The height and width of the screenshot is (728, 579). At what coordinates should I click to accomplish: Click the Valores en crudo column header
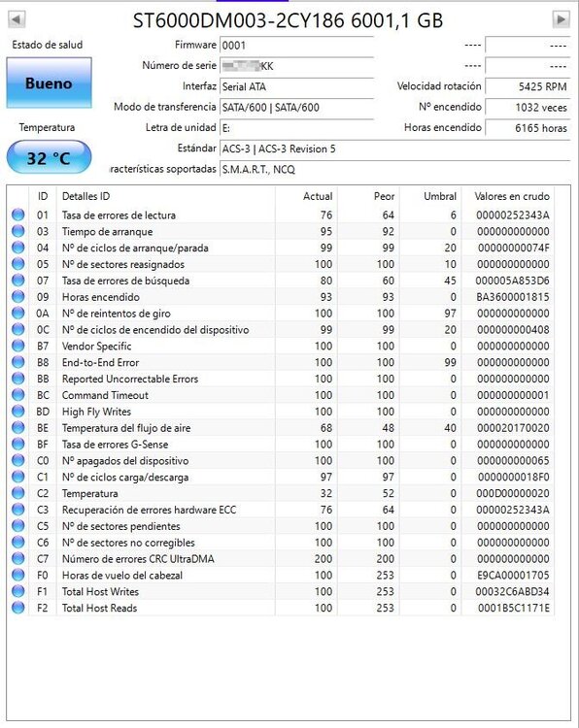[x=508, y=196]
